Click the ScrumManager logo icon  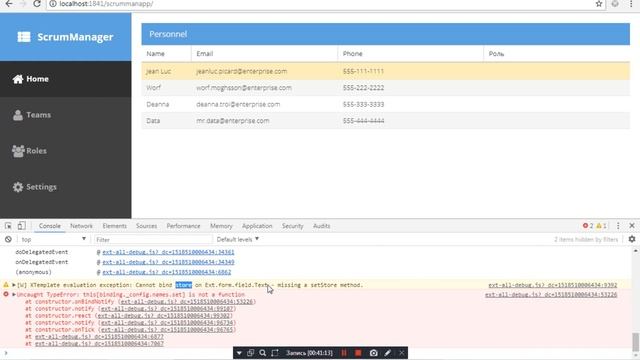coord(24,37)
